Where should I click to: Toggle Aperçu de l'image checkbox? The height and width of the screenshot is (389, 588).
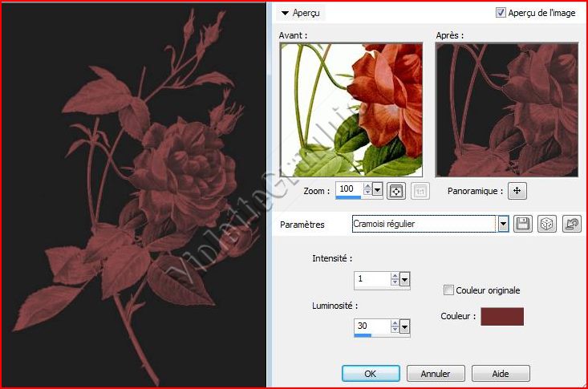point(501,13)
